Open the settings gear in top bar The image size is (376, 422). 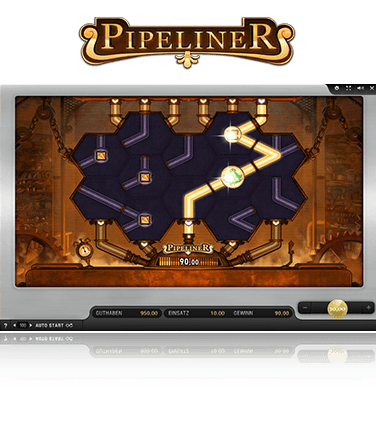tap(336, 88)
